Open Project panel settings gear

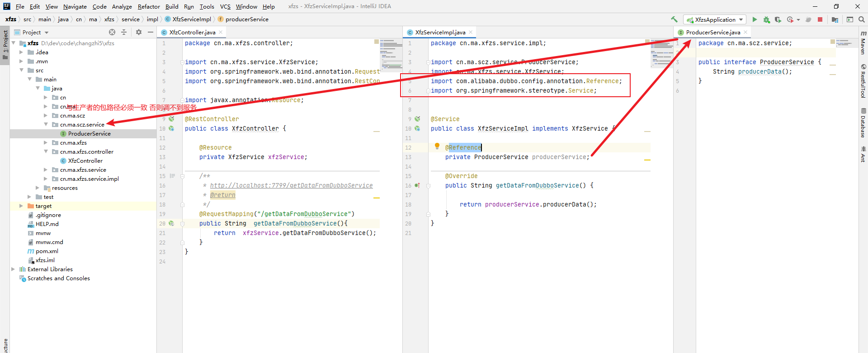(139, 32)
